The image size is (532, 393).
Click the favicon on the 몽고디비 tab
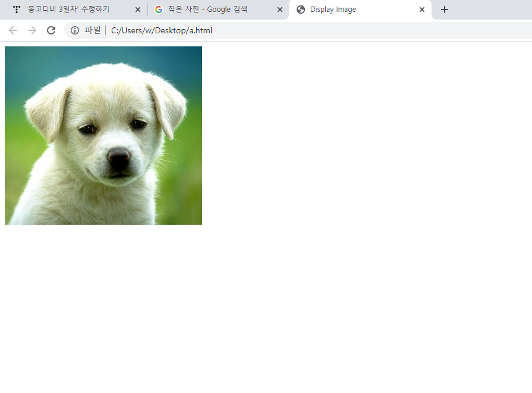[16, 10]
